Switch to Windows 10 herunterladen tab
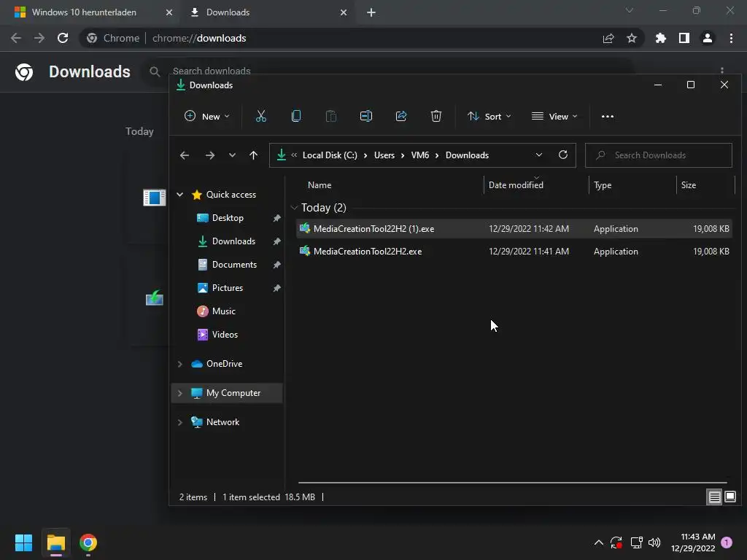The height and width of the screenshot is (560, 747). click(x=90, y=12)
